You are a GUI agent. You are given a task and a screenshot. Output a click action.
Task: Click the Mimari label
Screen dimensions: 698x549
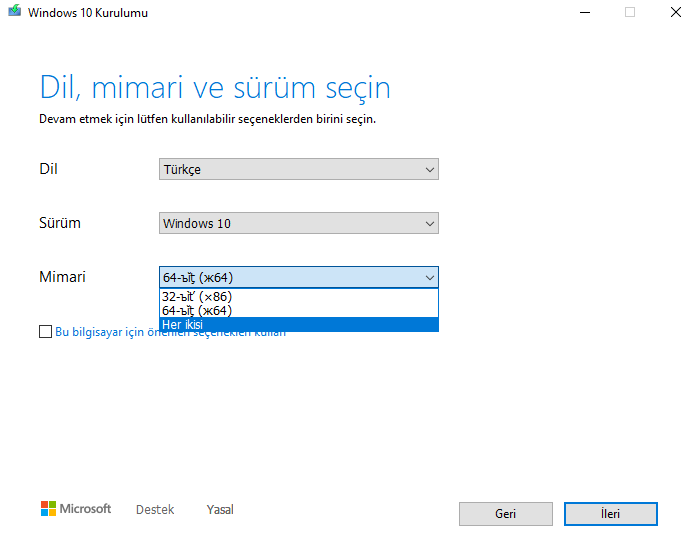(x=62, y=277)
